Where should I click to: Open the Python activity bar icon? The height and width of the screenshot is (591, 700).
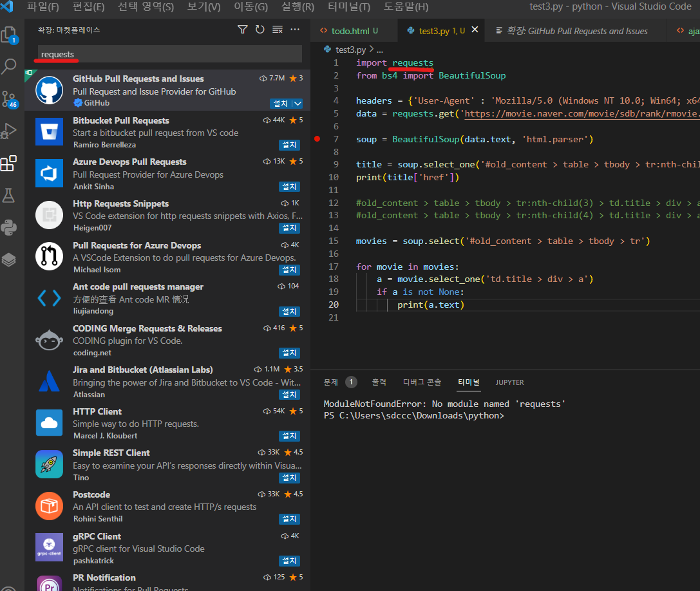click(9, 228)
